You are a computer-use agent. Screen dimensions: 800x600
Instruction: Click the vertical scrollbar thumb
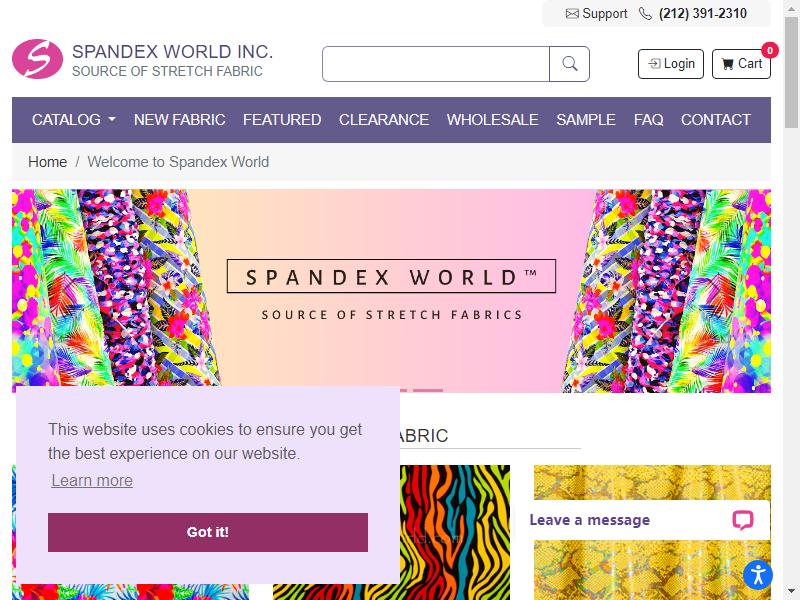(791, 71)
